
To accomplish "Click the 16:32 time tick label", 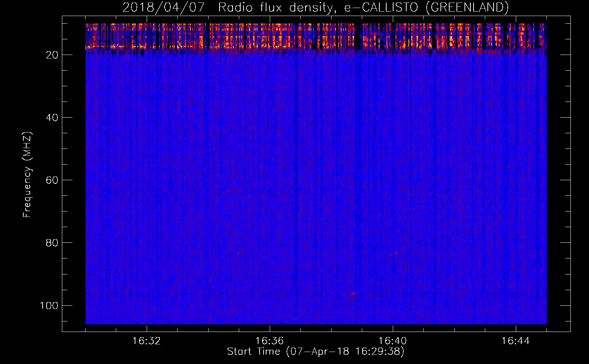I will pos(146,341).
